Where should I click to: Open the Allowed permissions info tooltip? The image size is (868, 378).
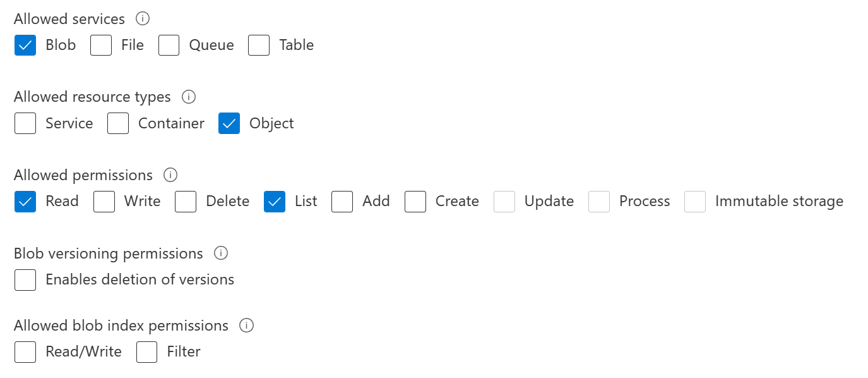[170, 175]
